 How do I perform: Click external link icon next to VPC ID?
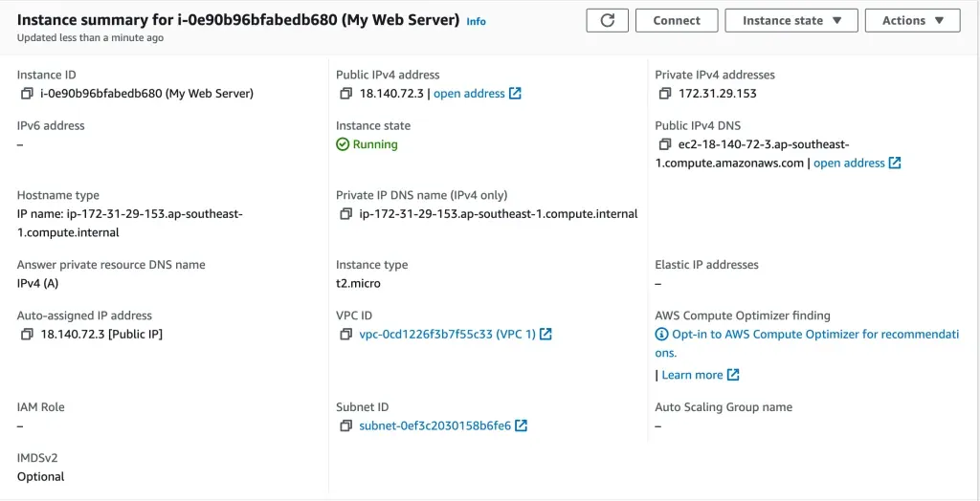coord(546,334)
